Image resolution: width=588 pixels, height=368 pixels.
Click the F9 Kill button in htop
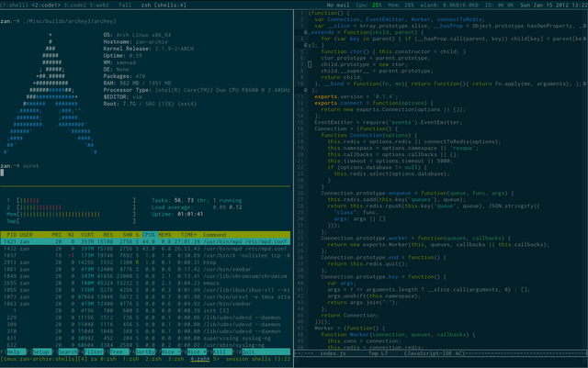click(220, 351)
